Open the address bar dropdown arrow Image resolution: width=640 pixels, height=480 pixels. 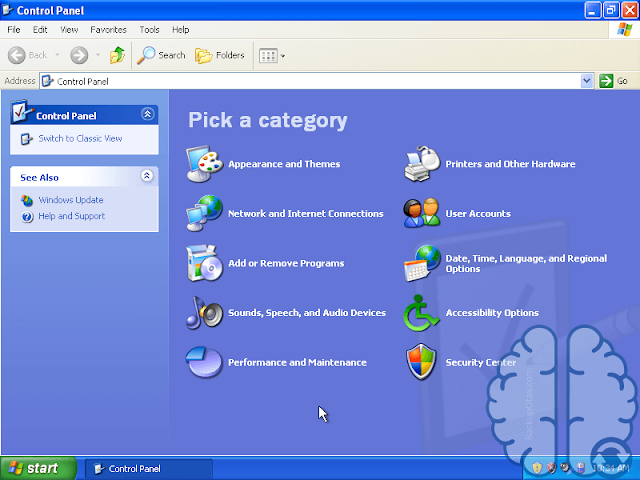point(587,81)
